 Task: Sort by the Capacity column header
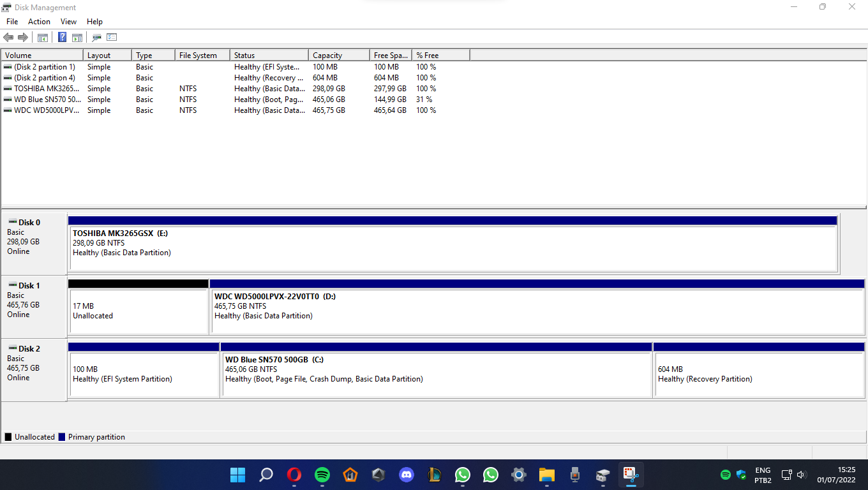coord(339,56)
